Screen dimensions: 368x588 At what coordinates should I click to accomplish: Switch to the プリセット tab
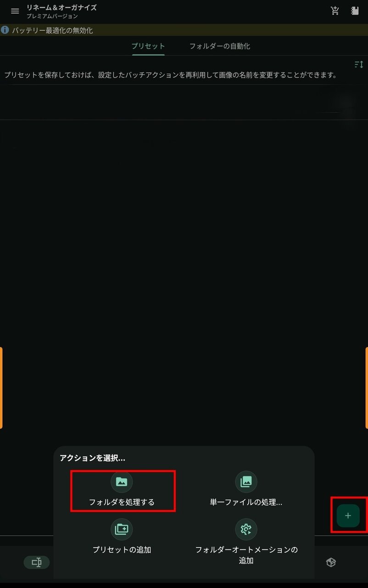click(148, 46)
